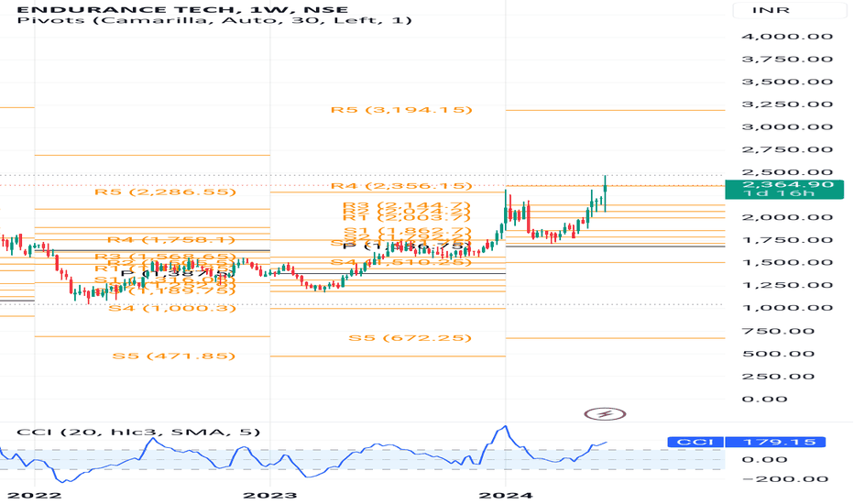Image resolution: width=854 pixels, height=504 pixels.
Task: Click the 1,500.00 price axis label
Action: (787, 263)
